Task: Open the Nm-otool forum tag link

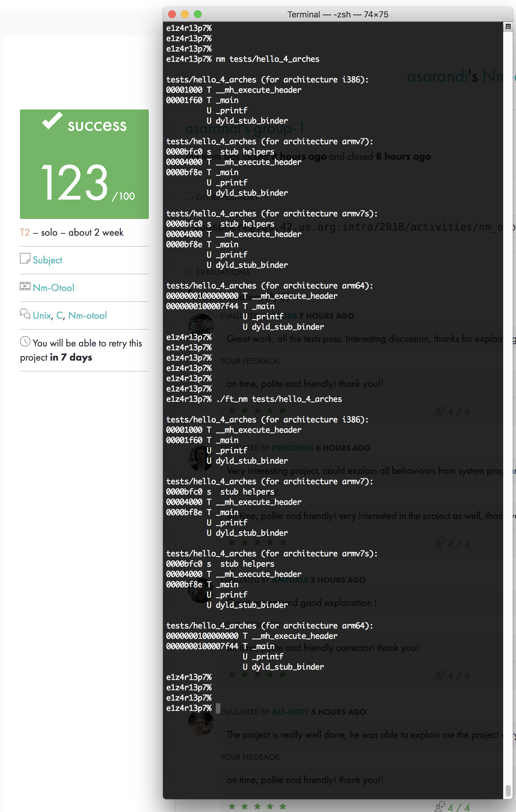Action: point(87,315)
